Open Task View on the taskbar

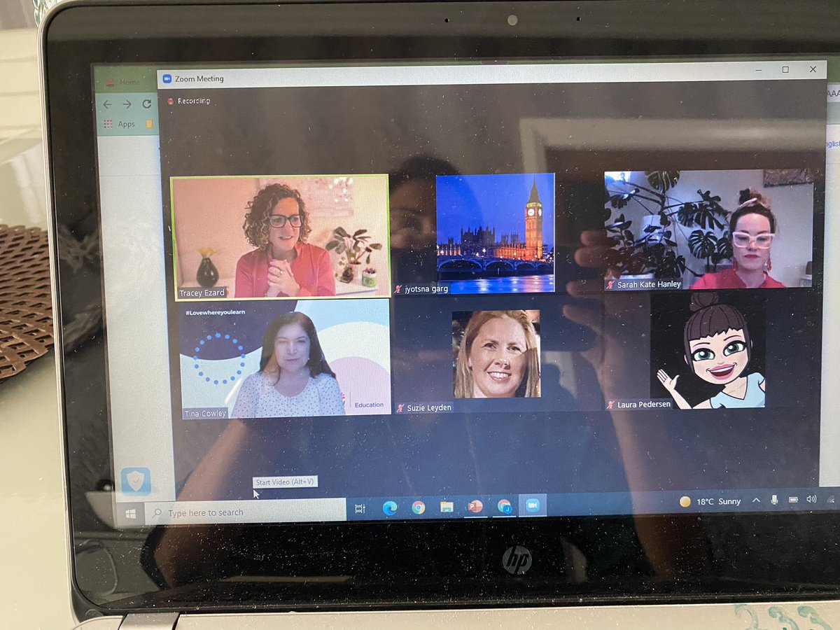[x=360, y=509]
